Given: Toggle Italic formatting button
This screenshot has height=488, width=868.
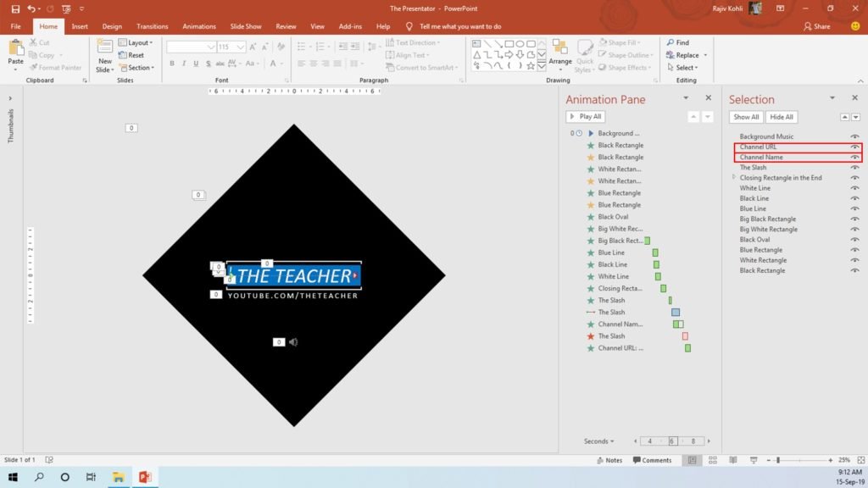Looking at the screenshot, I should point(184,64).
